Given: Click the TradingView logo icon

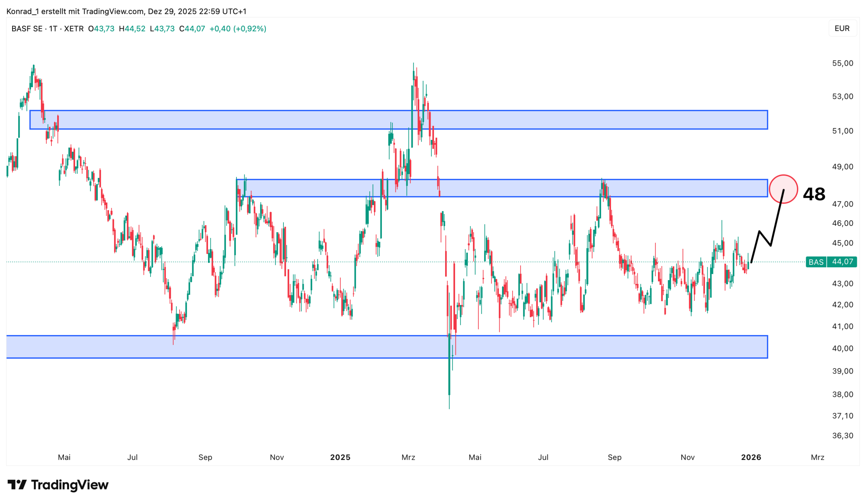Looking at the screenshot, I should (x=17, y=485).
